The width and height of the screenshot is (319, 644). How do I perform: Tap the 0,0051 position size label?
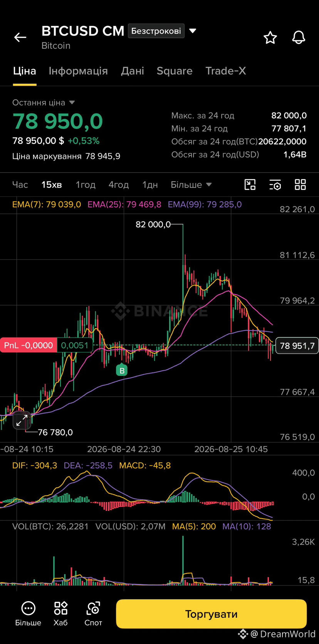[75, 345]
